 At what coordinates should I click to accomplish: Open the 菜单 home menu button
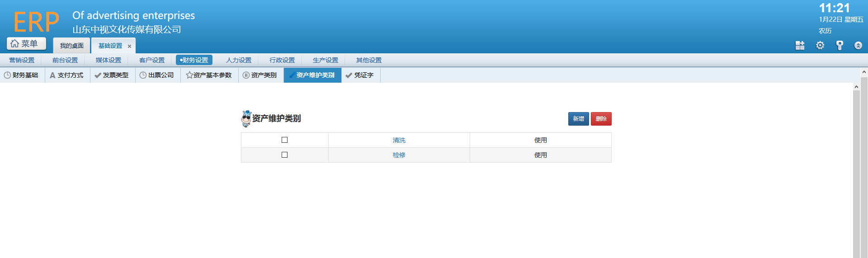point(26,43)
